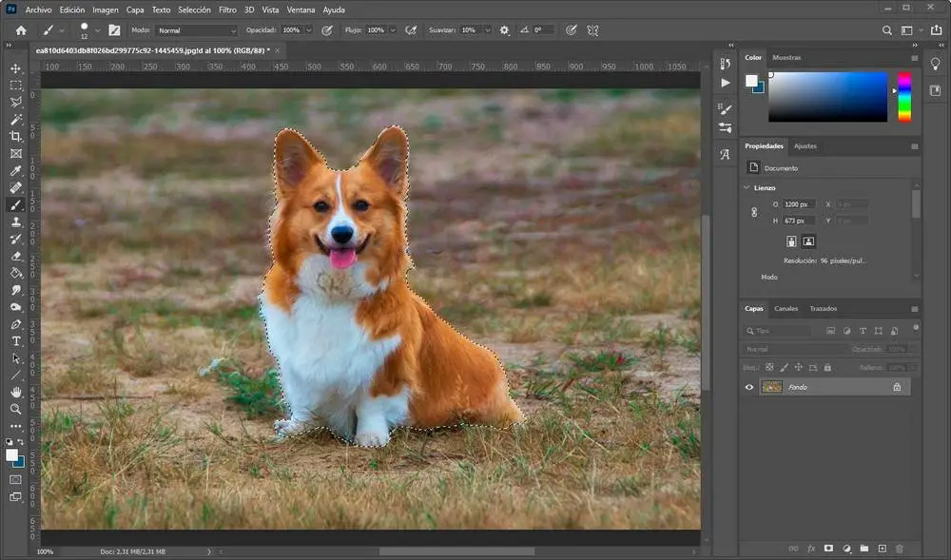Select the Type (T) tool
The image size is (951, 560).
pos(16,341)
